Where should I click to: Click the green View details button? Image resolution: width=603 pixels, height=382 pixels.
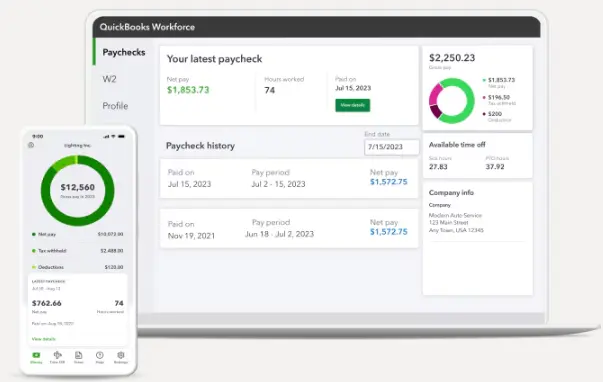pos(353,105)
